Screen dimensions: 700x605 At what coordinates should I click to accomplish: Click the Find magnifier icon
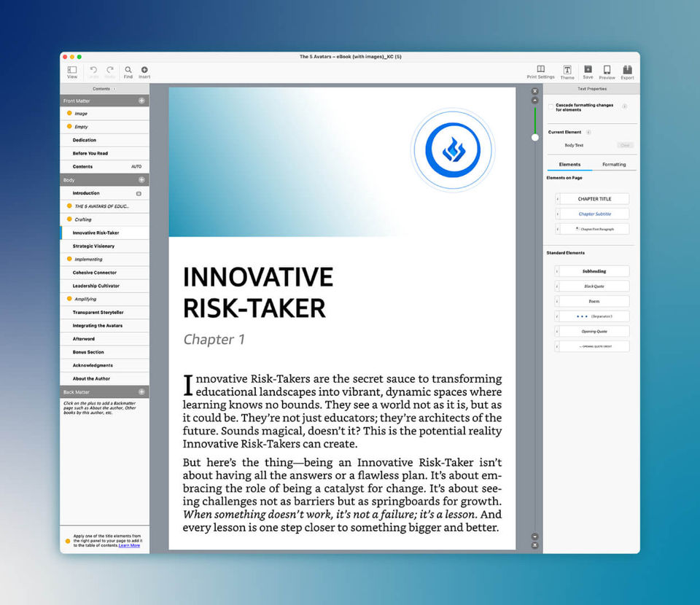coord(128,70)
